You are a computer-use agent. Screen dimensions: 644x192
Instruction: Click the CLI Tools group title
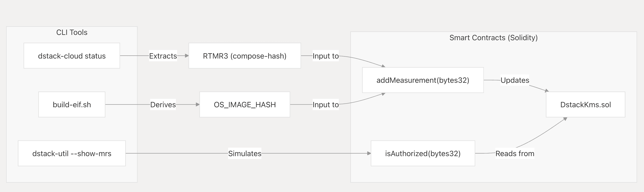(x=72, y=32)
